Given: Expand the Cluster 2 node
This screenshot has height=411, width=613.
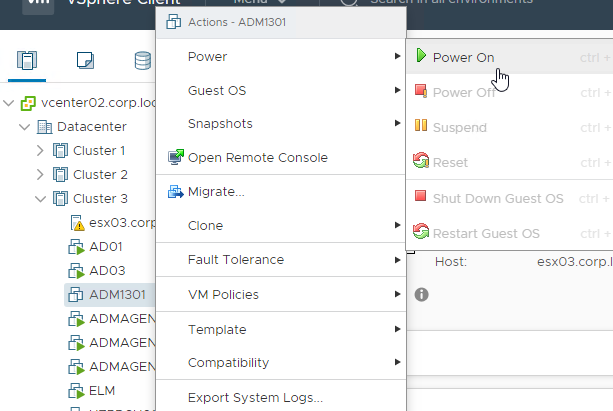Looking at the screenshot, I should click(x=40, y=175).
